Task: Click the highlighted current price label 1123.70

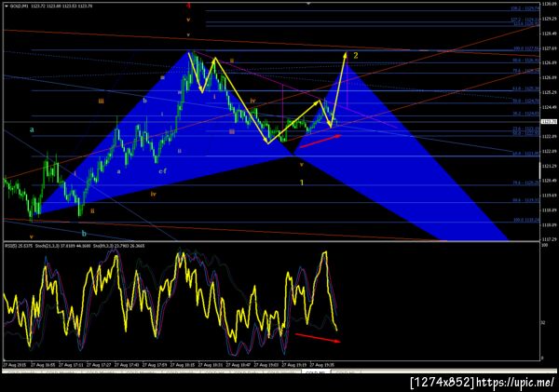Action: pyautogui.click(x=549, y=122)
